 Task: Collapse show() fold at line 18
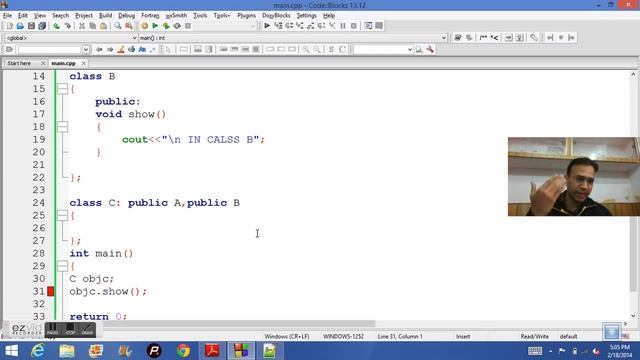(62, 127)
